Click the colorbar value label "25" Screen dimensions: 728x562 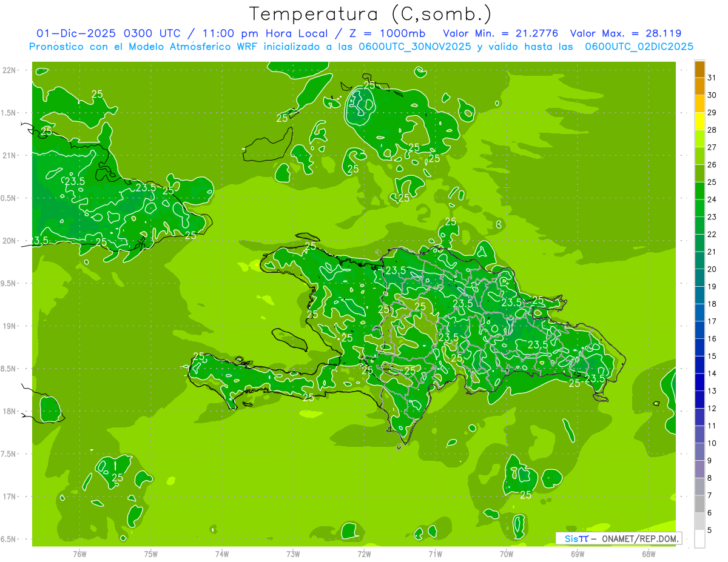point(712,182)
